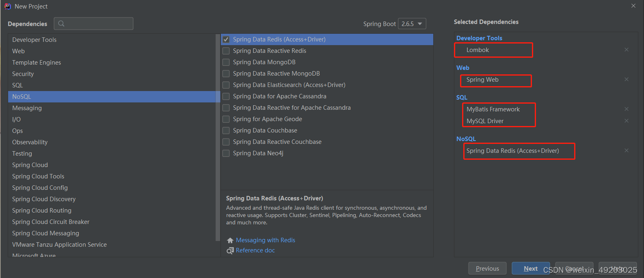Enable Spring Data for Apache Cassandra
Screen dimensions: 644x278
tap(226, 96)
